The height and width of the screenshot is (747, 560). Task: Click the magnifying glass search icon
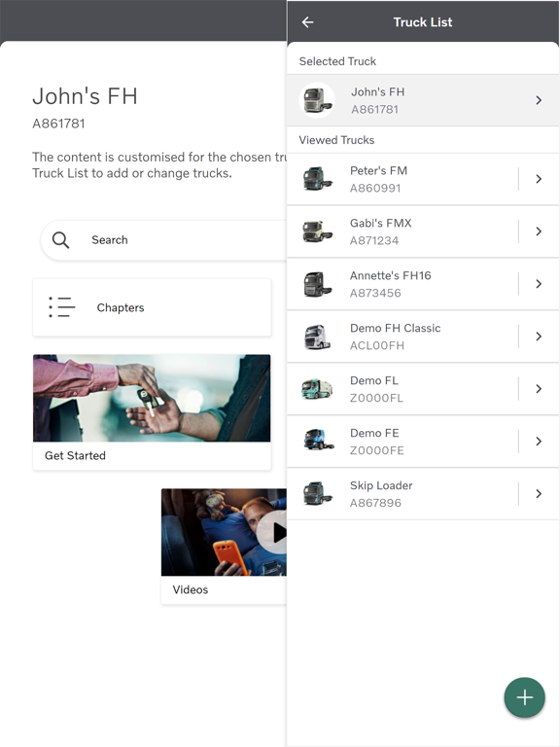(x=61, y=240)
